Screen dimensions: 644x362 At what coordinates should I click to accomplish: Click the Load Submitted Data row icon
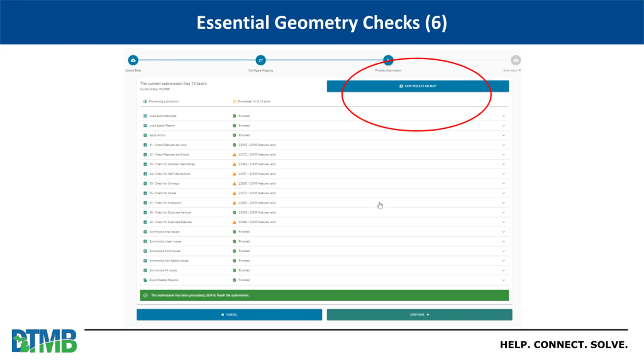pyautogui.click(x=145, y=116)
